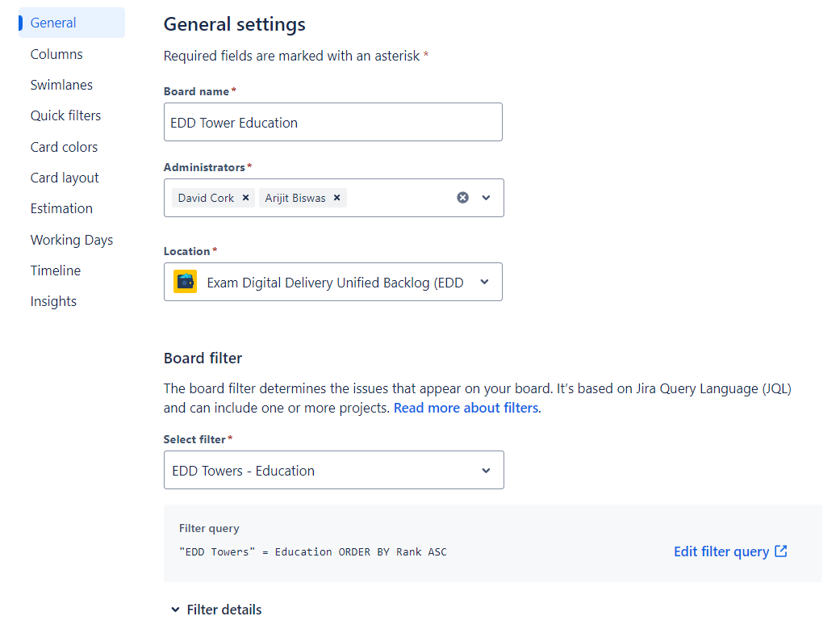
Task: Select the Timeline section
Action: (55, 270)
